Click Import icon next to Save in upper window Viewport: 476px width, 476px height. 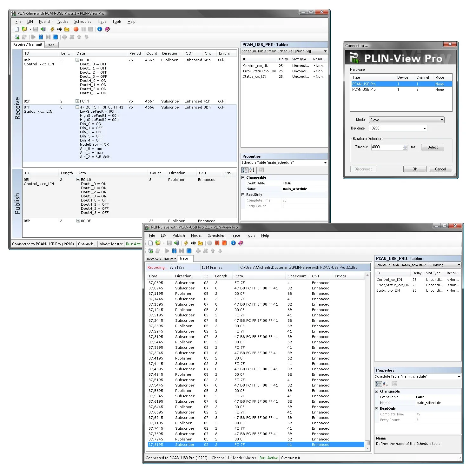[x=43, y=29]
